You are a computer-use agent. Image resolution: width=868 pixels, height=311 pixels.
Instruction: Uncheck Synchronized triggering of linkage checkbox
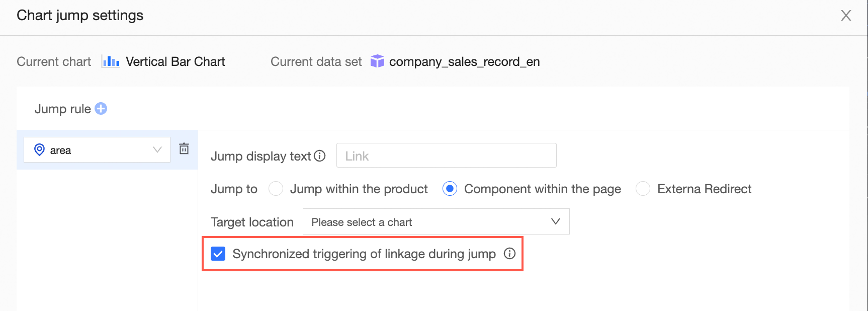218,254
